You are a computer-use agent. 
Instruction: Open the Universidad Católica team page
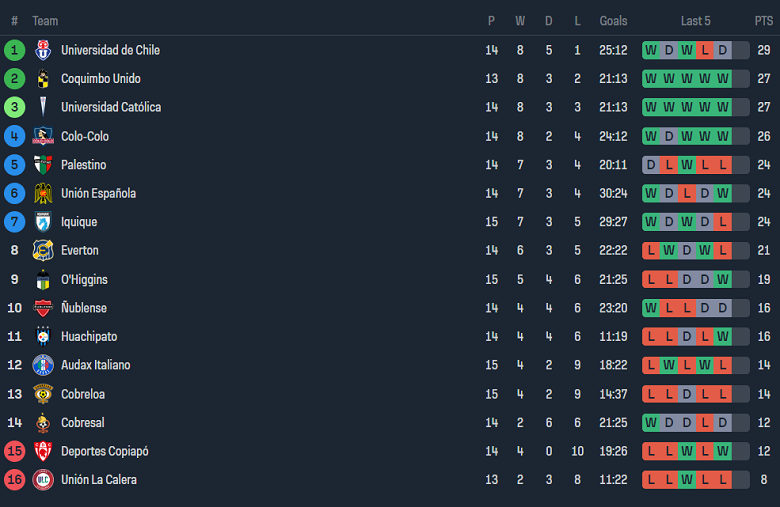click(x=110, y=107)
